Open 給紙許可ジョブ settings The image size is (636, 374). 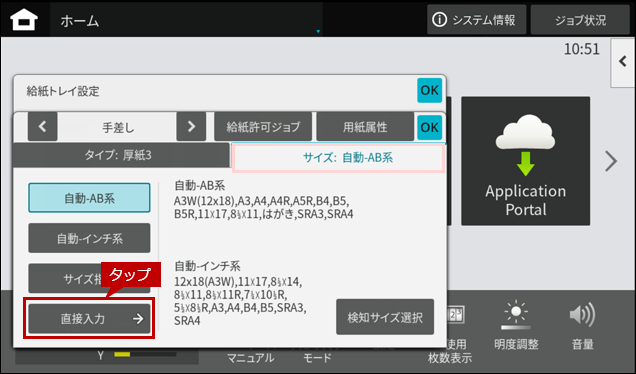coord(263,127)
